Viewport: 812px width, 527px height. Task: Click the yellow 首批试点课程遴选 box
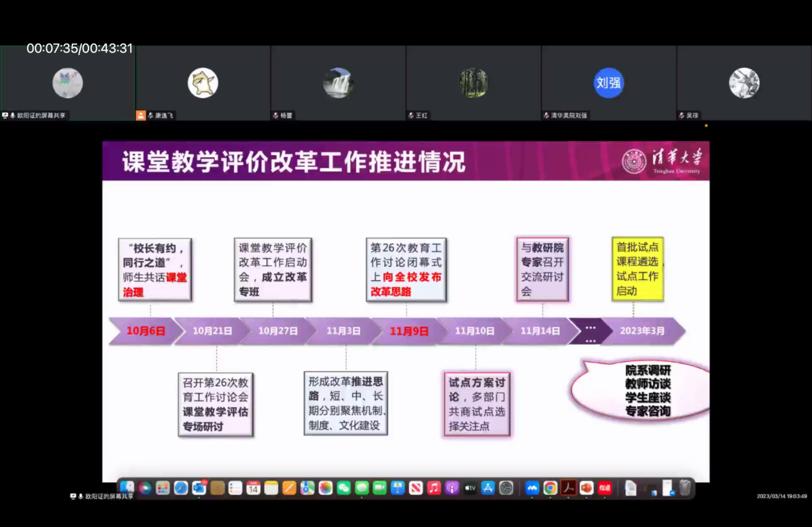point(637,269)
